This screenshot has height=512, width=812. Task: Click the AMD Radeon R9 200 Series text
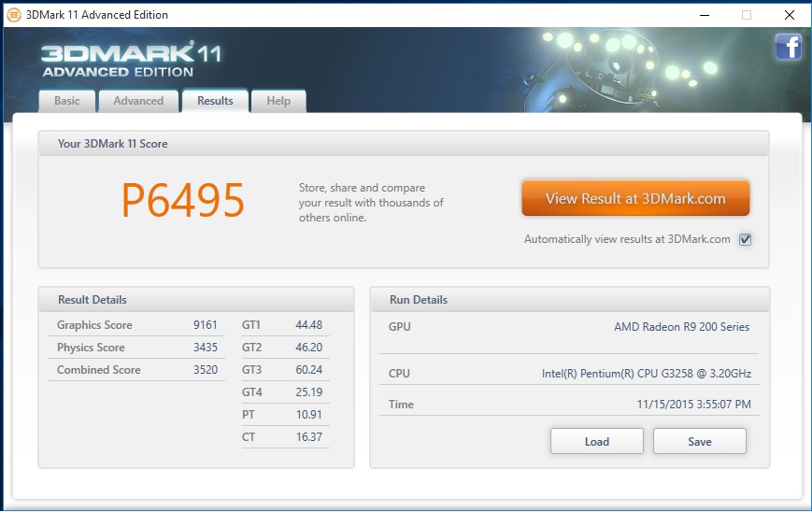point(681,327)
